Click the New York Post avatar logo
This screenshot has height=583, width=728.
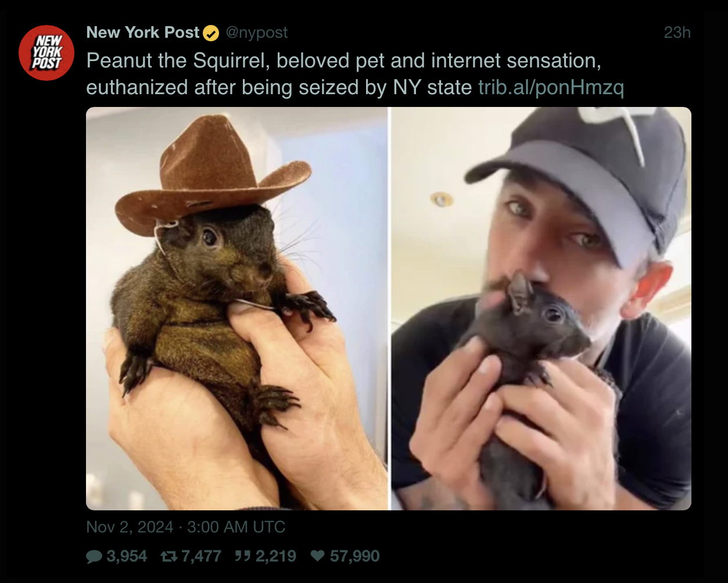(46, 53)
